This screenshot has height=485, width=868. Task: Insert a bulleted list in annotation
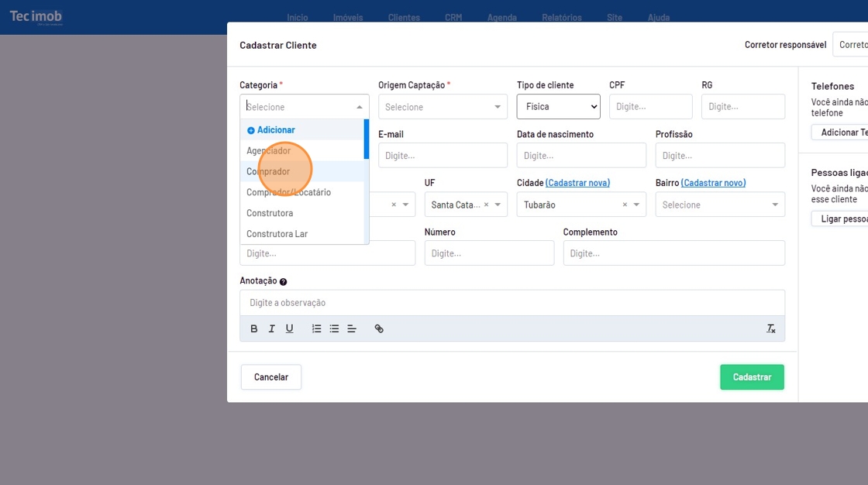(x=334, y=328)
